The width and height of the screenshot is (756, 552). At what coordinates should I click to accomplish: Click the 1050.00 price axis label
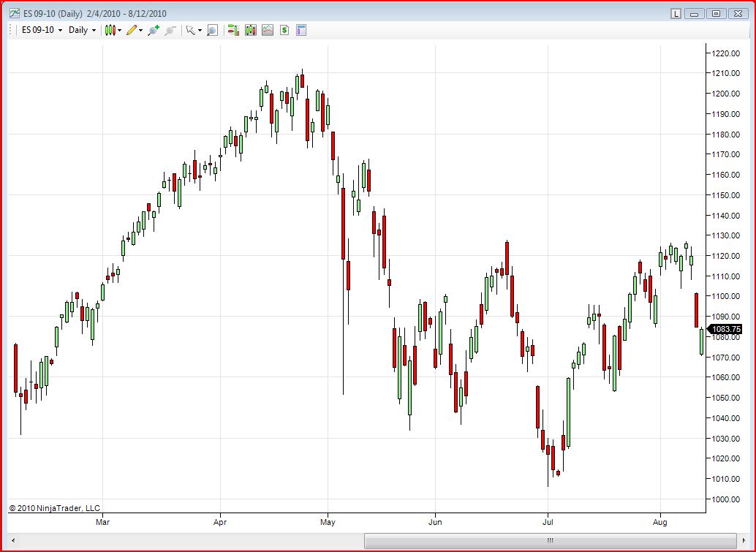click(x=725, y=398)
